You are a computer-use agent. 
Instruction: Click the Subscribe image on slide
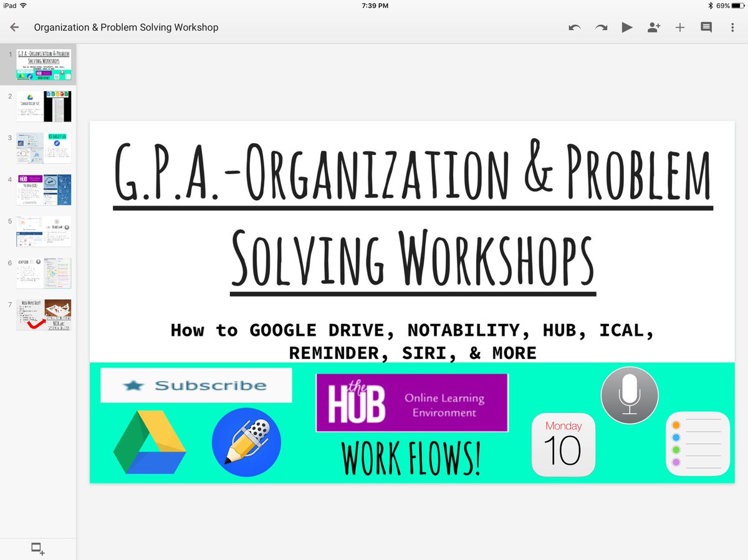click(x=196, y=386)
